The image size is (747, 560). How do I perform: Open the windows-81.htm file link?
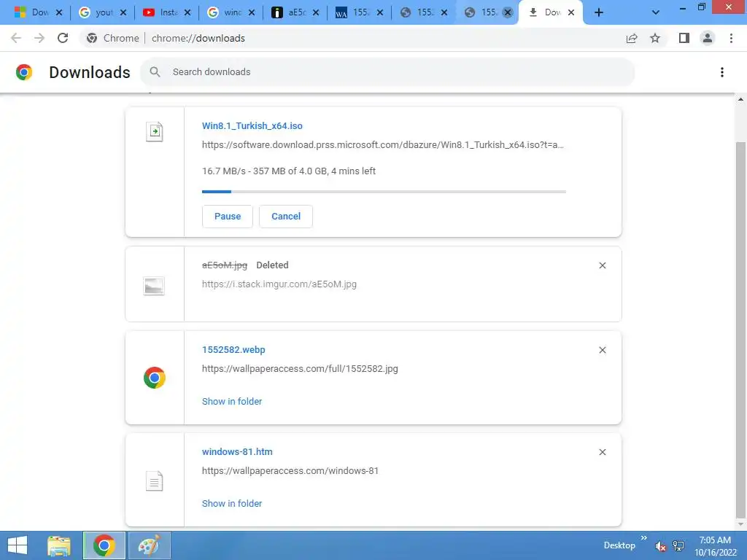pos(237,451)
